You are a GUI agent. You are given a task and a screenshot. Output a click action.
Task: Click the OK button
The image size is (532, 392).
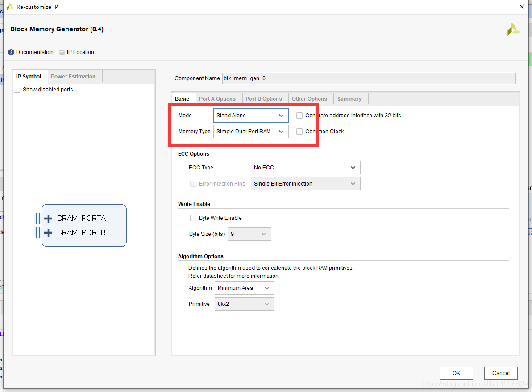pos(456,373)
